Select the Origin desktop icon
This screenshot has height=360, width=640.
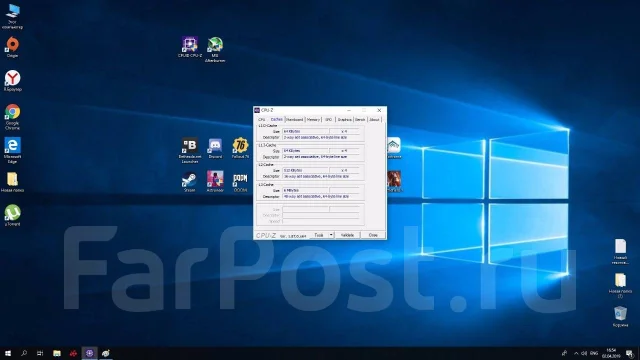(12, 47)
